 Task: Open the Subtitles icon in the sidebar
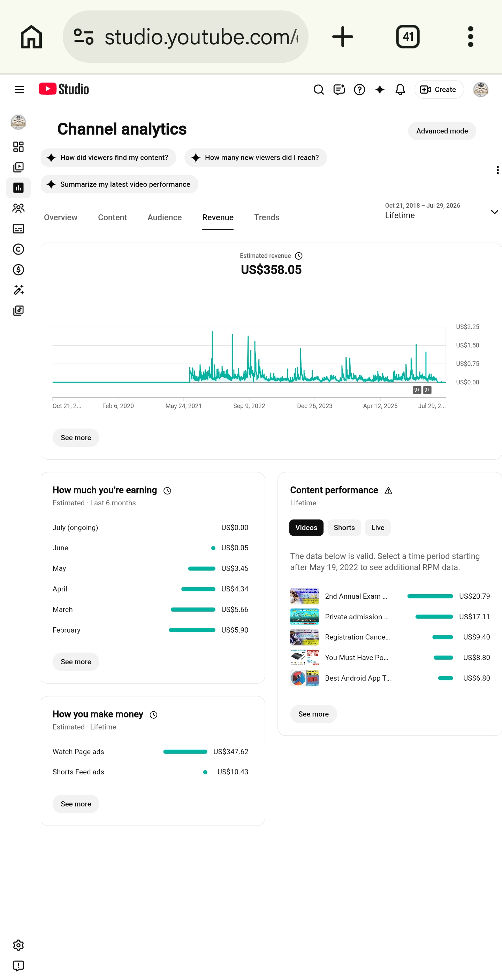[x=18, y=229]
